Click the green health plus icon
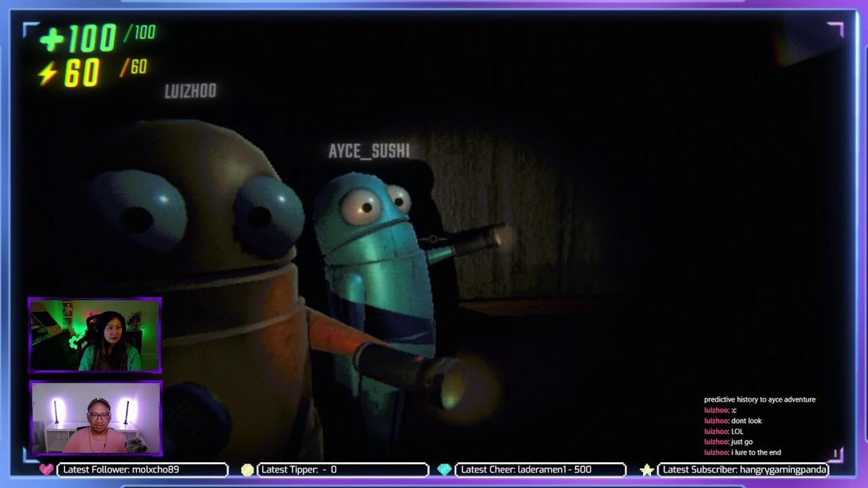868x488 pixels. 51,40
